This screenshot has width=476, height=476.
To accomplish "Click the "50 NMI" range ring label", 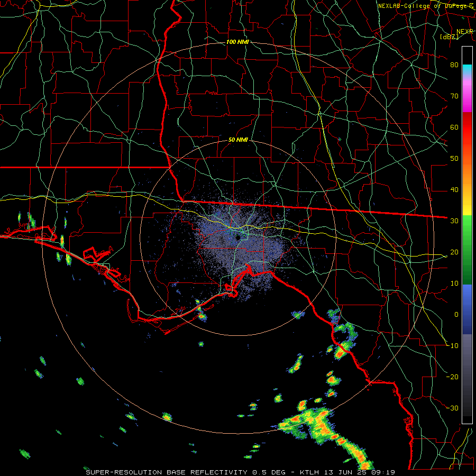I will (238, 140).
